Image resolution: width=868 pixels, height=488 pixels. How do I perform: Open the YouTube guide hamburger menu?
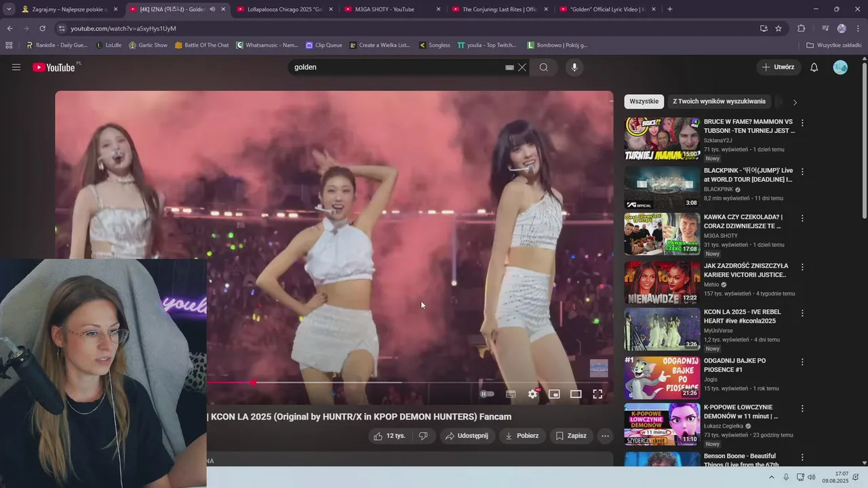(16, 67)
